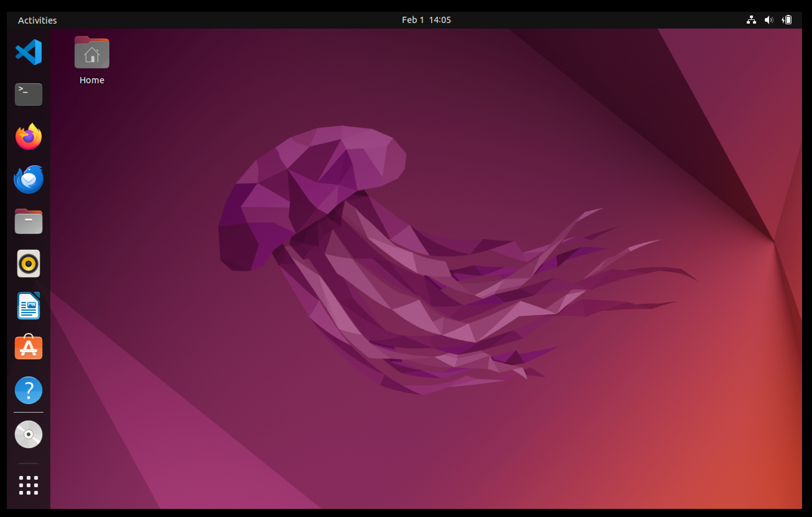The height and width of the screenshot is (517, 812).
Task: Click the battery indicator icon
Action: click(787, 20)
